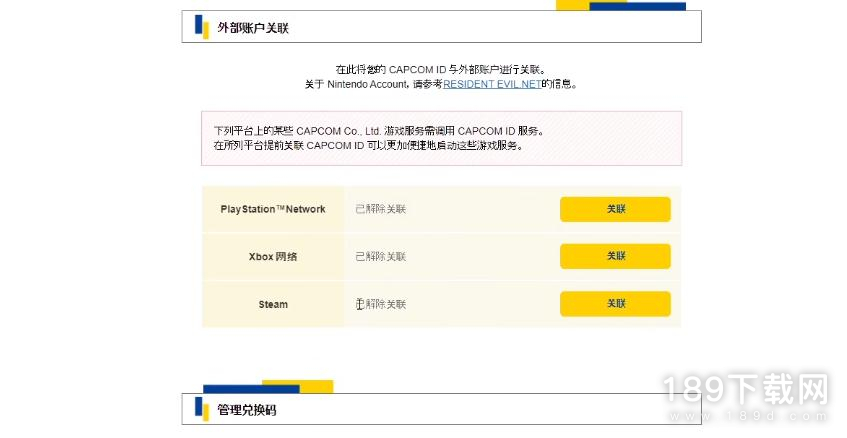Select the Xbox 网络 platform label
The height and width of the screenshot is (438, 847).
click(273, 257)
